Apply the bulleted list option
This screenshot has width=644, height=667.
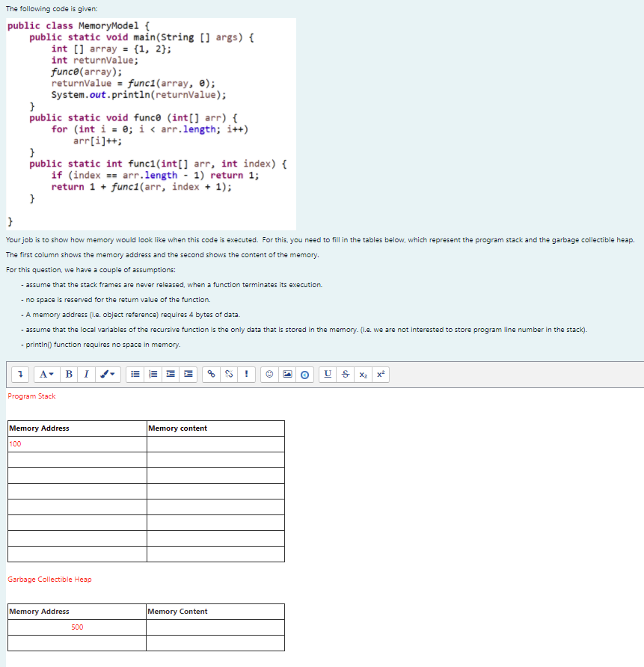click(x=135, y=374)
